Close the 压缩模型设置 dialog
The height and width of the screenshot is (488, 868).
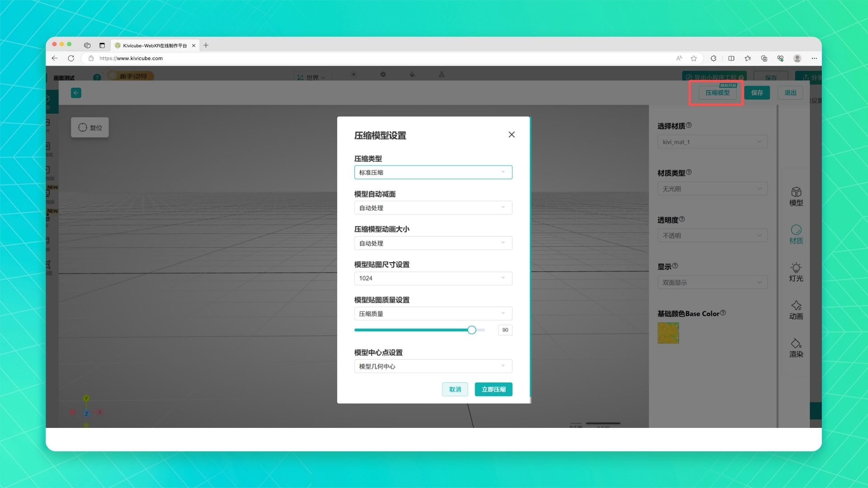click(511, 135)
